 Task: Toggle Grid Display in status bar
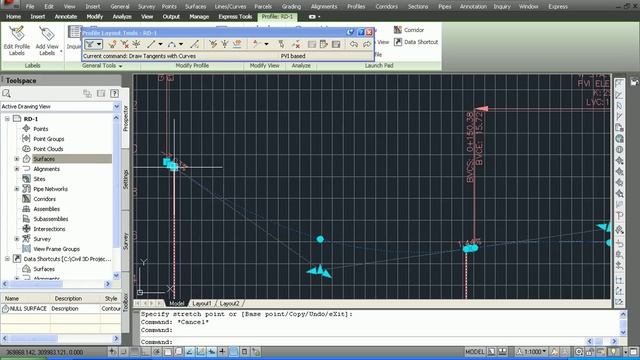(135, 351)
